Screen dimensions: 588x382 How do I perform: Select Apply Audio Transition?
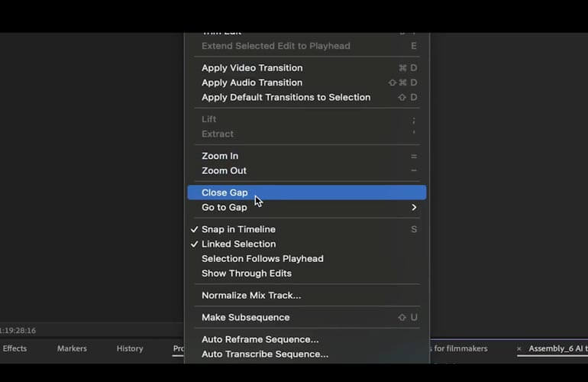click(x=307, y=83)
